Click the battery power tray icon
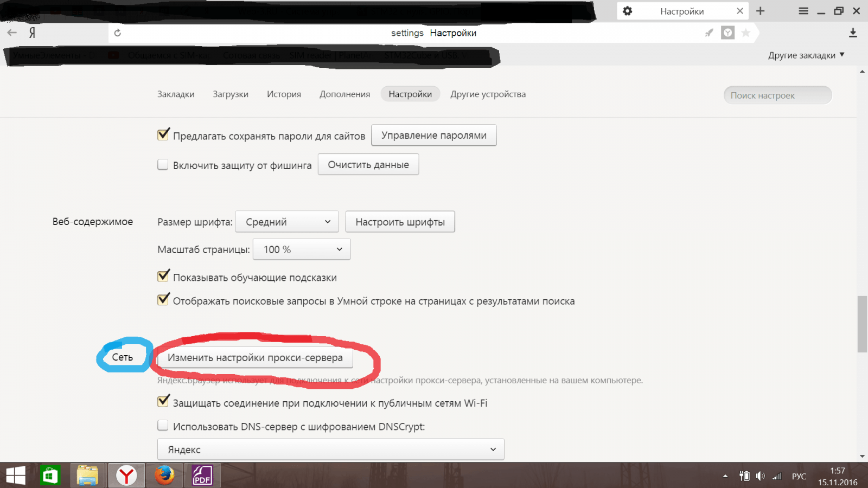868x488 pixels. (744, 476)
